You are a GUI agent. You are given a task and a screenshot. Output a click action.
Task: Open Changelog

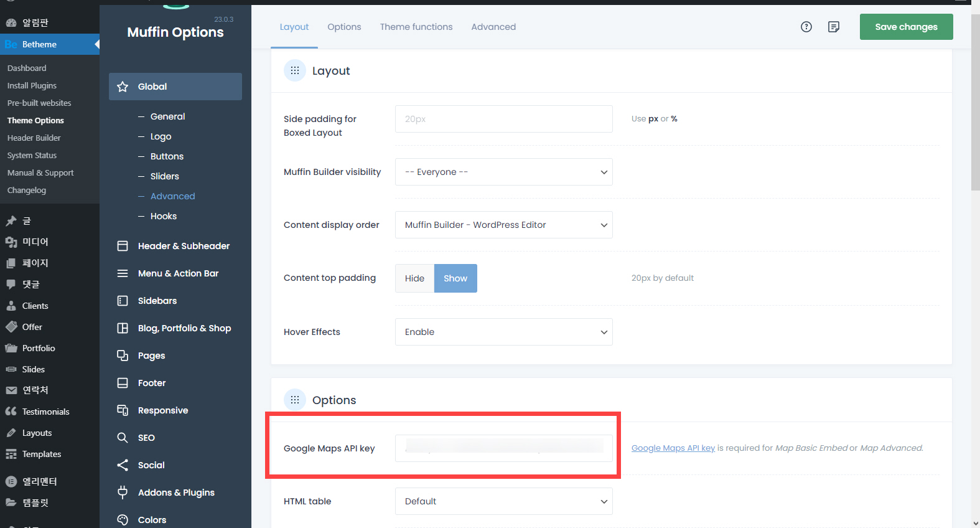point(27,190)
